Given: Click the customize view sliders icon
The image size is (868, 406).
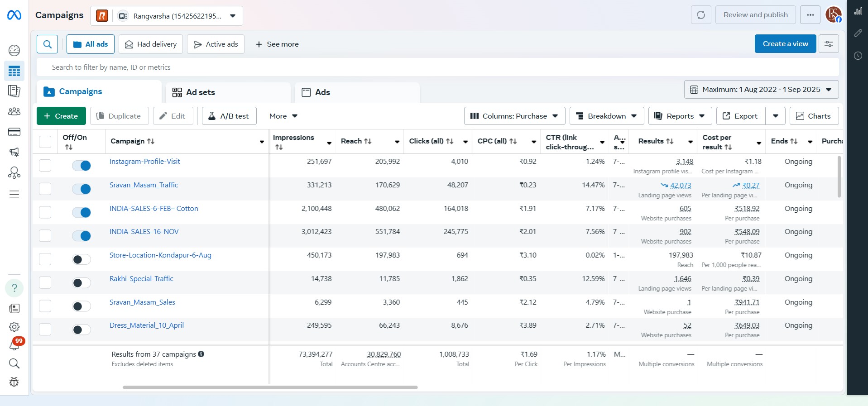Looking at the screenshot, I should 828,44.
